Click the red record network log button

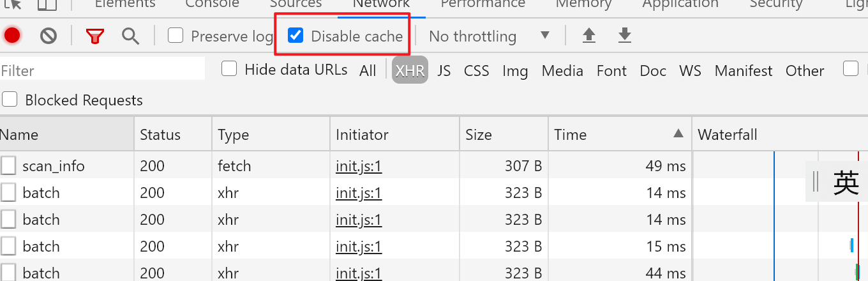pyautogui.click(x=12, y=36)
